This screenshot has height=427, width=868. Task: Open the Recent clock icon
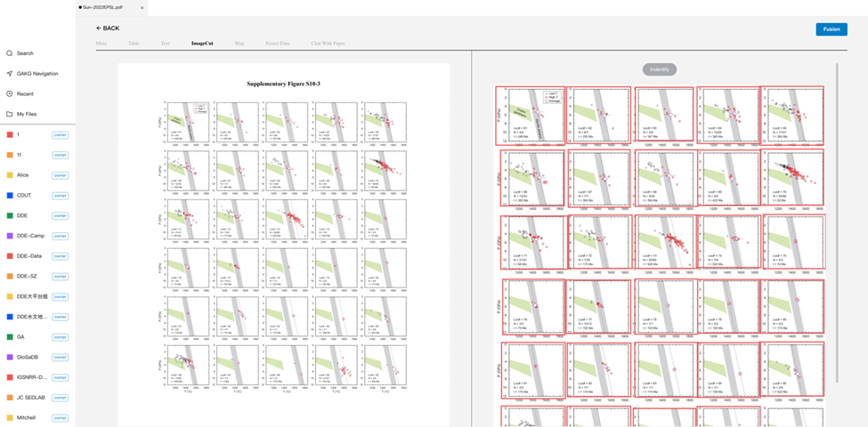tap(10, 94)
